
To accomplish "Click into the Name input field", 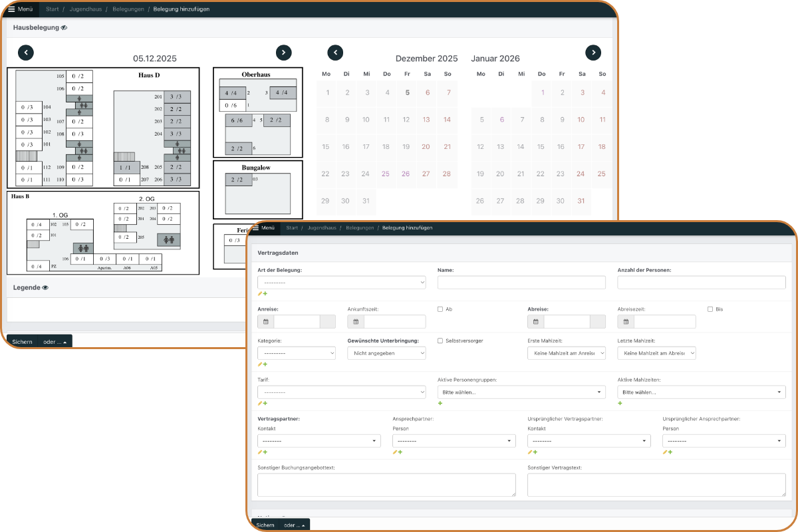I will (x=521, y=283).
